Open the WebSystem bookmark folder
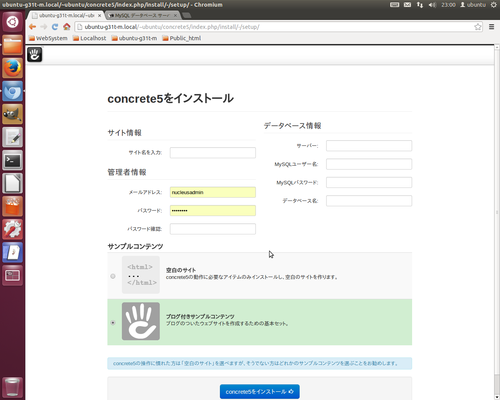500x400 pixels. click(x=48, y=38)
